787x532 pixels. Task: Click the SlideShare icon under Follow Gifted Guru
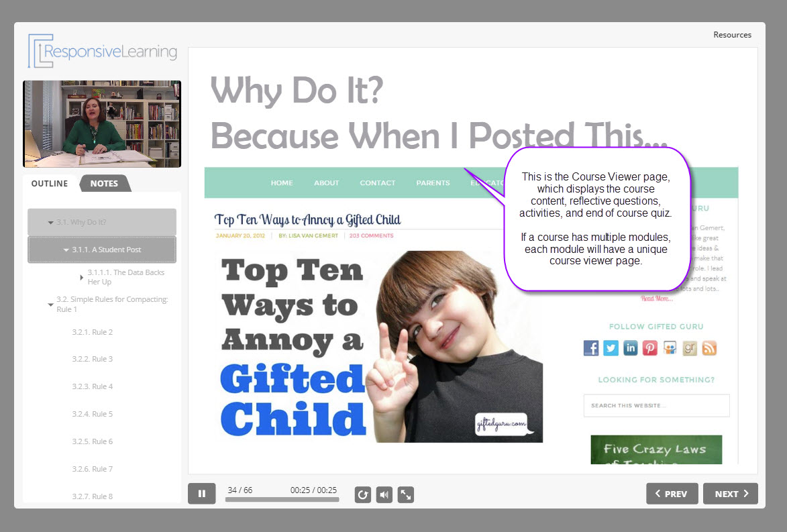[670, 348]
